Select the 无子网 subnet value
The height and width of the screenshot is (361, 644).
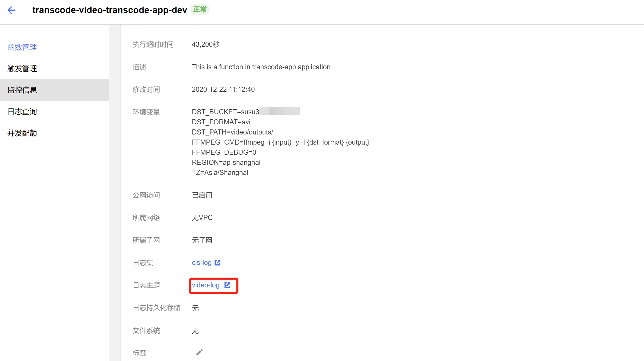click(x=202, y=240)
